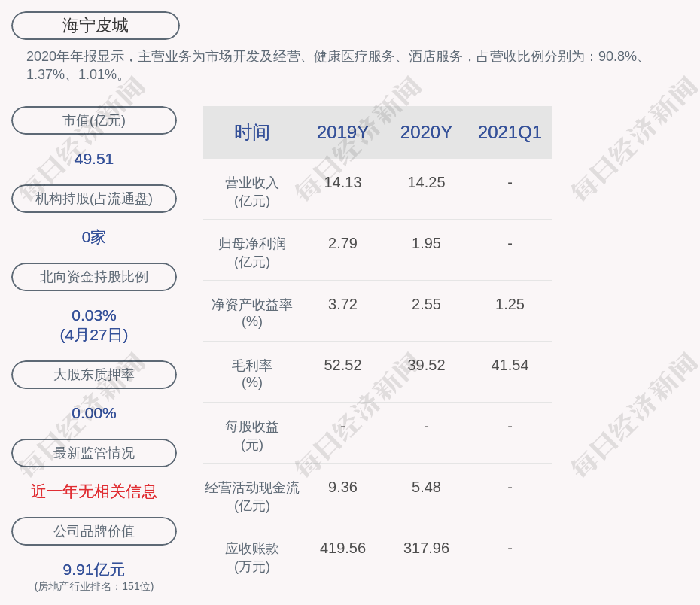Click the 经营活动现金流(亿元) row label
This screenshot has height=605, width=700.
pos(252,496)
